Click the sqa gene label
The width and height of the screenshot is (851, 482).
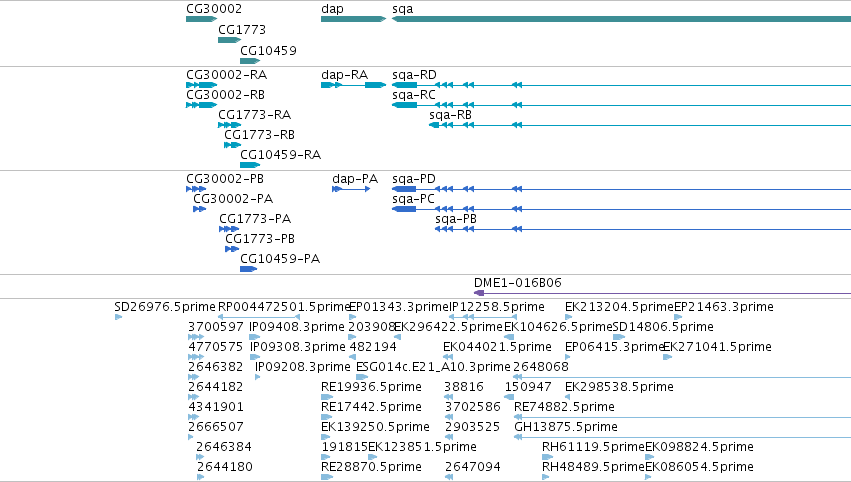pyautogui.click(x=403, y=9)
